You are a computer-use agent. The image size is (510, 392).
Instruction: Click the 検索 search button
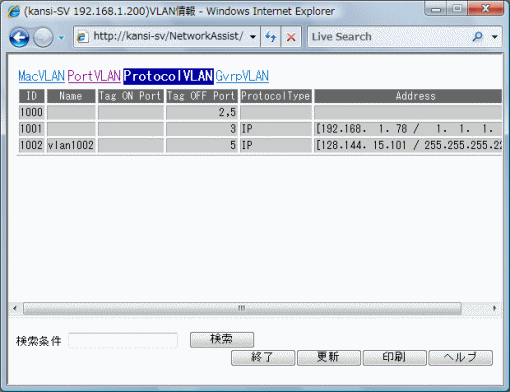click(222, 339)
